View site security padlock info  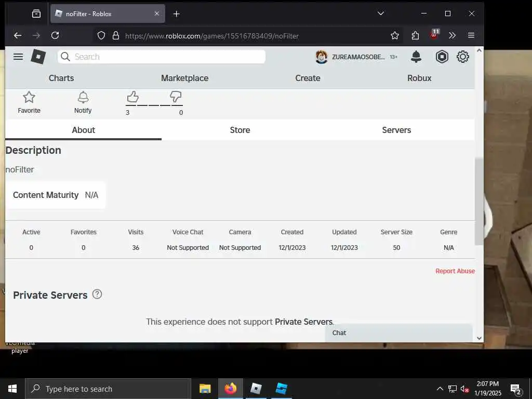[116, 36]
